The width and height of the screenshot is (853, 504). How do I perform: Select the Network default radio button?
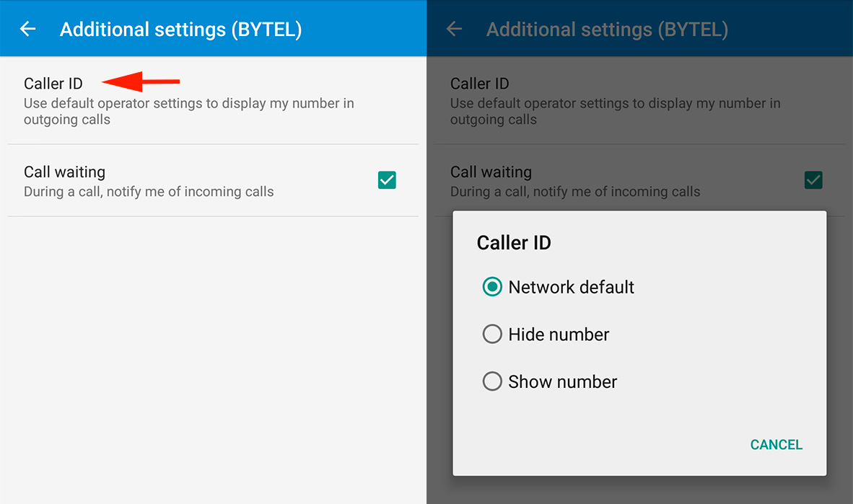click(x=492, y=287)
